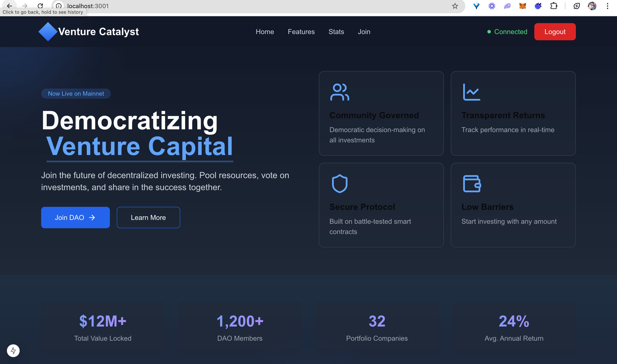This screenshot has height=364, width=617.
Task: Open the Chrome three-dot menu
Action: click(607, 6)
